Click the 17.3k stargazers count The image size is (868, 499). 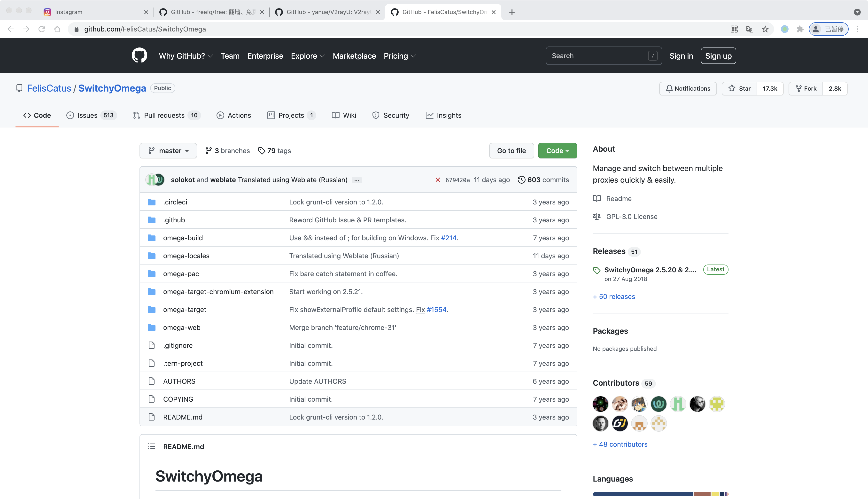[x=770, y=88]
